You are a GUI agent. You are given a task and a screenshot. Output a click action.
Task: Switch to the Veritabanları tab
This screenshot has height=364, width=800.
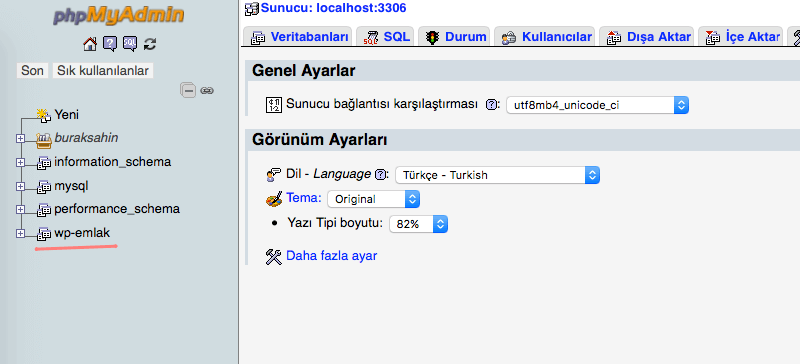click(x=297, y=37)
